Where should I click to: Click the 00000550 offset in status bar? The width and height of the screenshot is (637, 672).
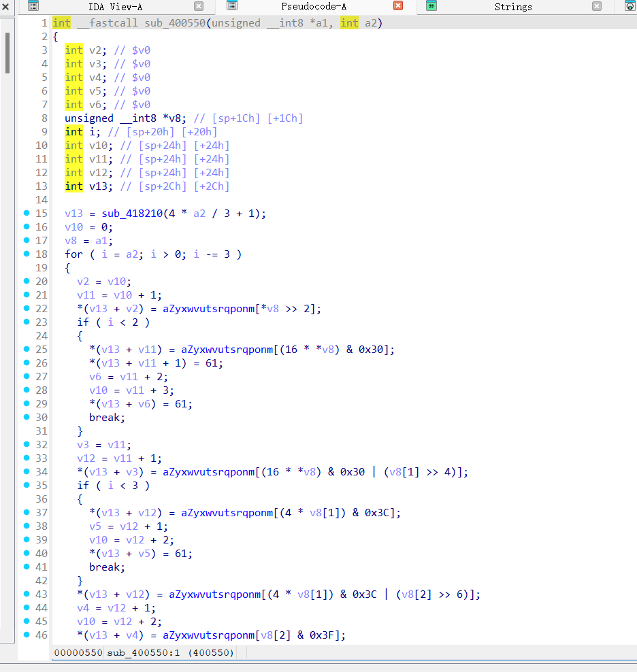pos(78,652)
